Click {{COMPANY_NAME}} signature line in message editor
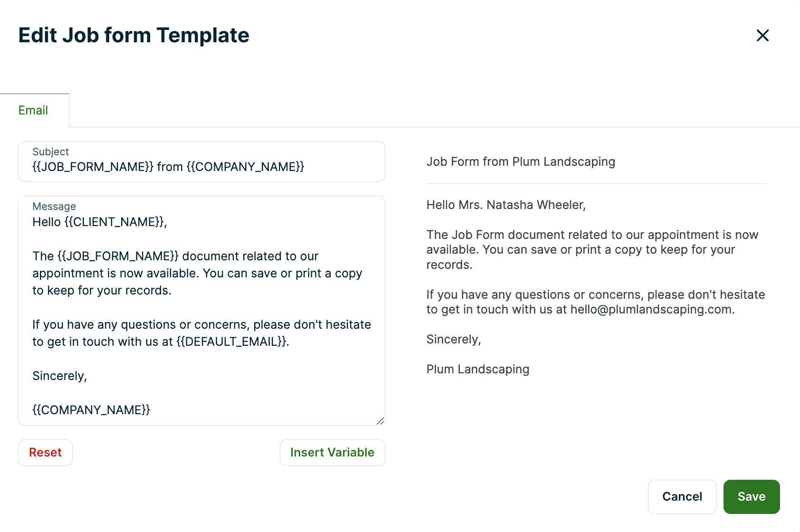800x532 pixels. pos(91,410)
